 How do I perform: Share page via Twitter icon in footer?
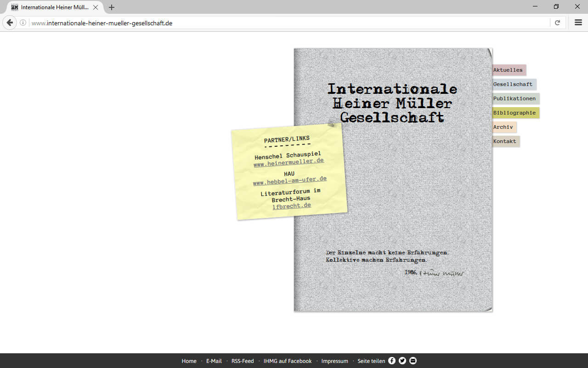(402, 361)
